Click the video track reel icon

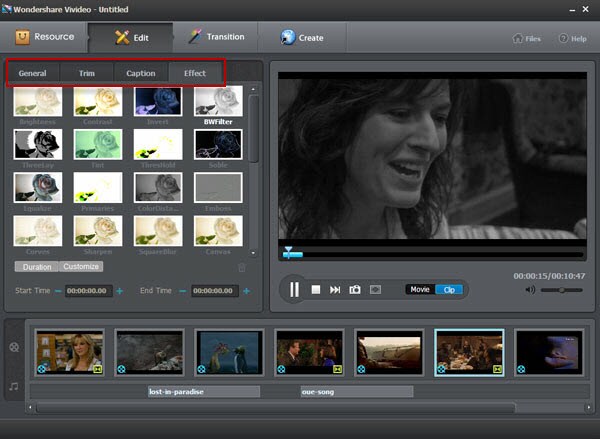click(x=14, y=347)
